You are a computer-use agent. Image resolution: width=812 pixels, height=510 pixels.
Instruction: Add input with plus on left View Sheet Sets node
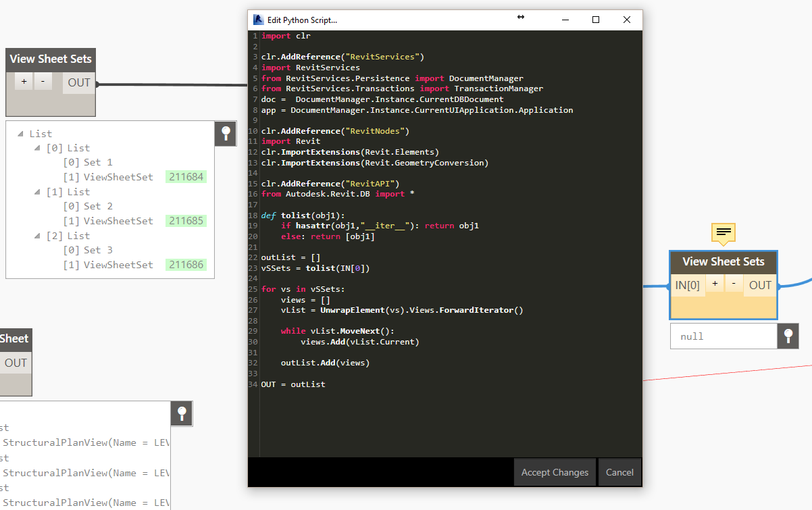(24, 82)
